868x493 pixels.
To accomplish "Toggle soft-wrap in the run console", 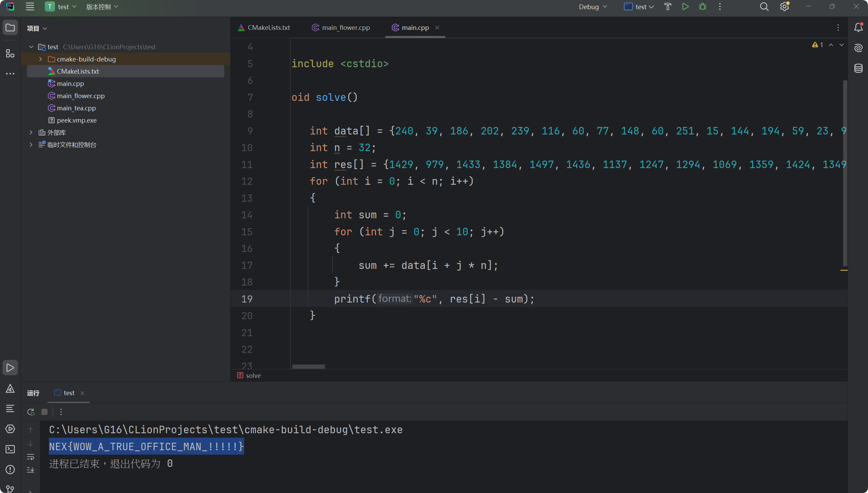I will point(31,457).
